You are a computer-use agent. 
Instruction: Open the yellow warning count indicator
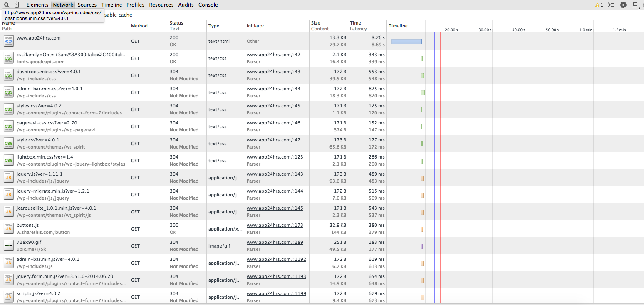599,5
